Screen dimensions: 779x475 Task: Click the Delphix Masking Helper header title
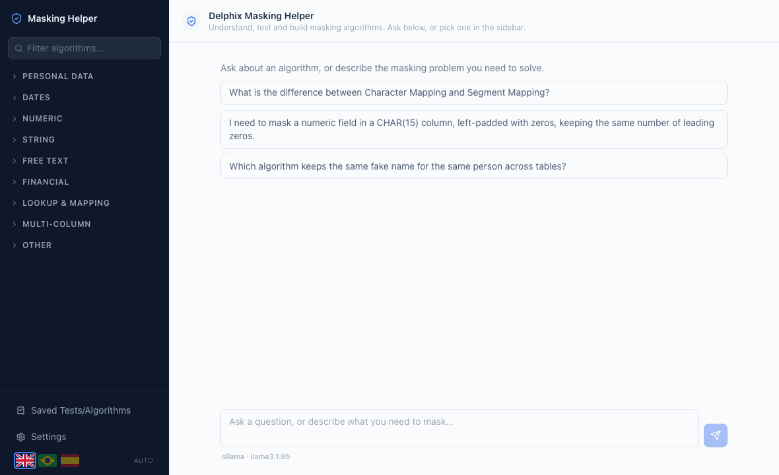(261, 16)
